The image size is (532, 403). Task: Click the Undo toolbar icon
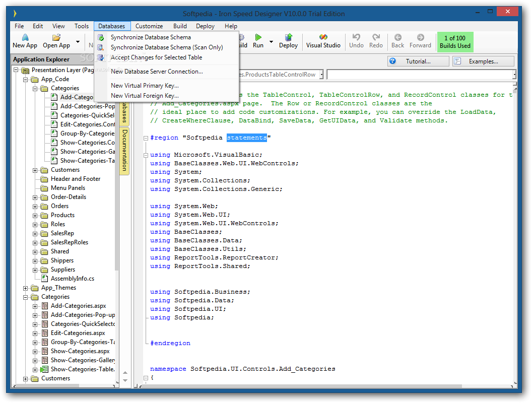coord(356,37)
